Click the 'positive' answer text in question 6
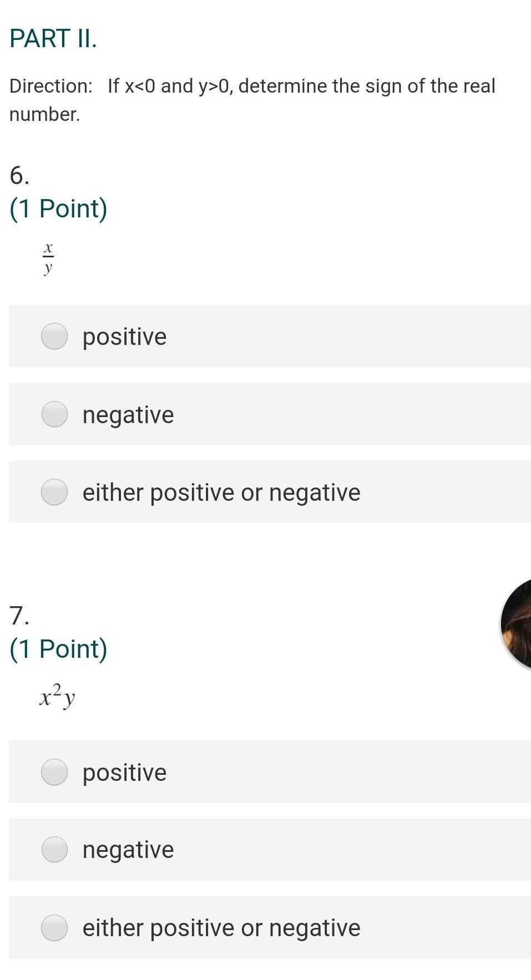Viewport: 531px width, 980px height. 124,337
